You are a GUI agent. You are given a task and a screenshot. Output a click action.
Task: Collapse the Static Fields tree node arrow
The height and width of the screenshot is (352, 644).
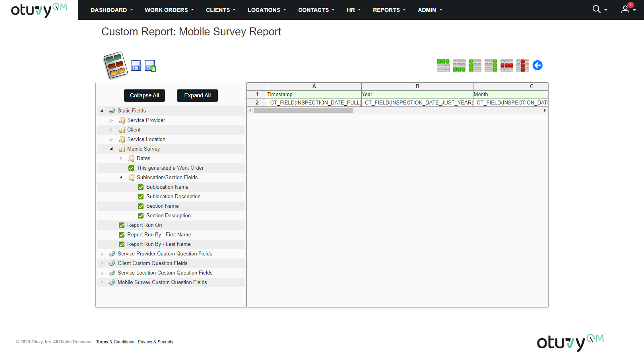(102, 110)
